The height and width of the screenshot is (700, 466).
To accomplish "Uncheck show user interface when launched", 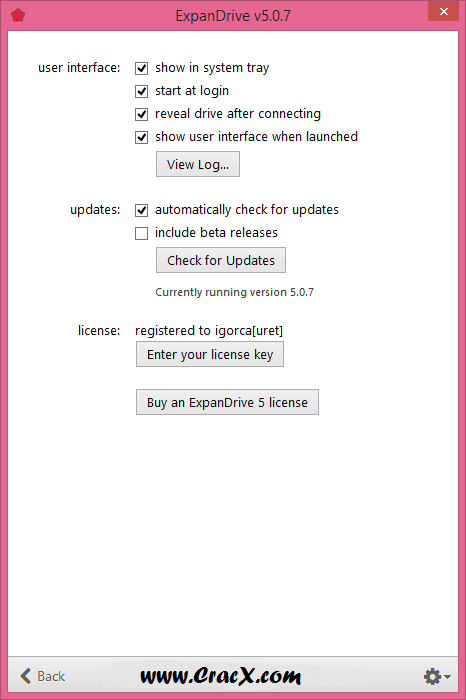I will (x=141, y=137).
